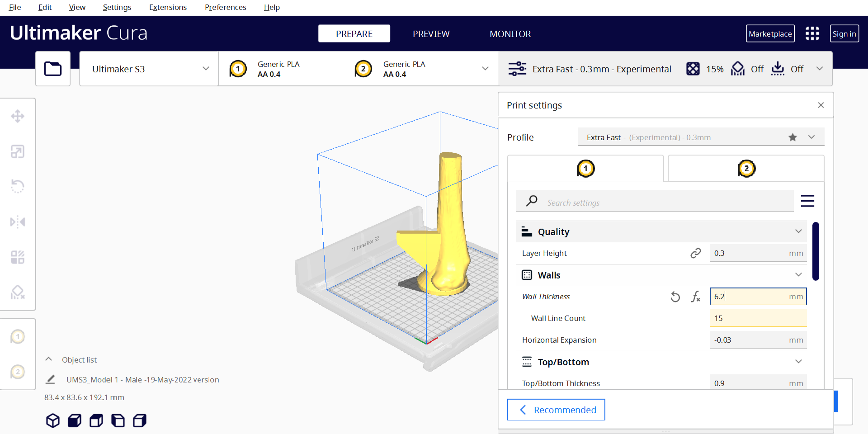Image resolution: width=868 pixels, height=434 pixels.
Task: Select the Scale tool
Action: [18, 151]
